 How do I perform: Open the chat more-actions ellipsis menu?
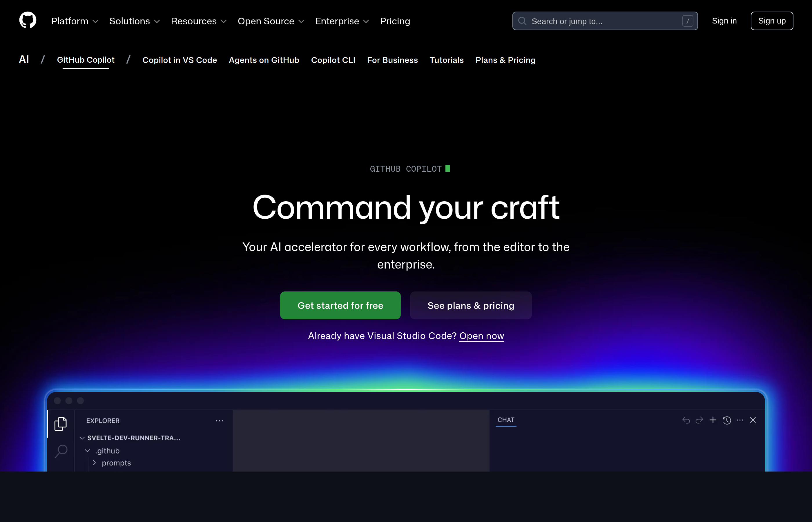740,420
